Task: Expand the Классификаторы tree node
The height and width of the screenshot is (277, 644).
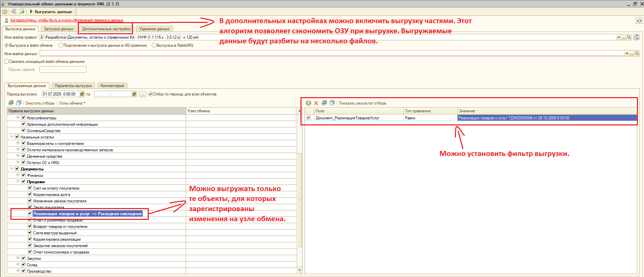Action: (18, 117)
